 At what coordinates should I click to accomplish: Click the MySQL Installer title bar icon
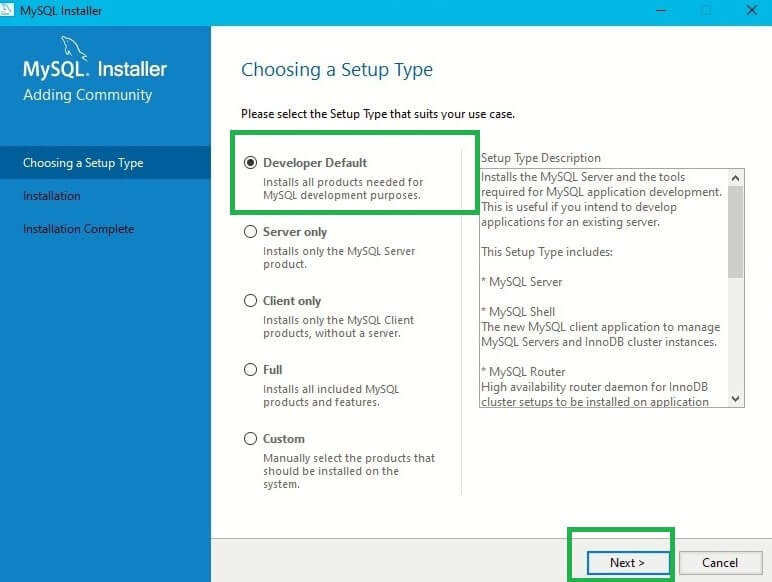coord(7,10)
